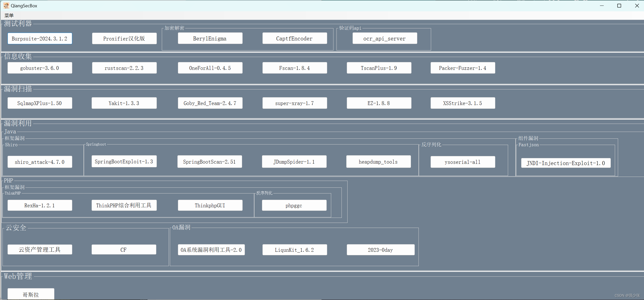The image size is (644, 300).
Task: Open ThinkPHP综合利用工具
Action: tap(124, 205)
